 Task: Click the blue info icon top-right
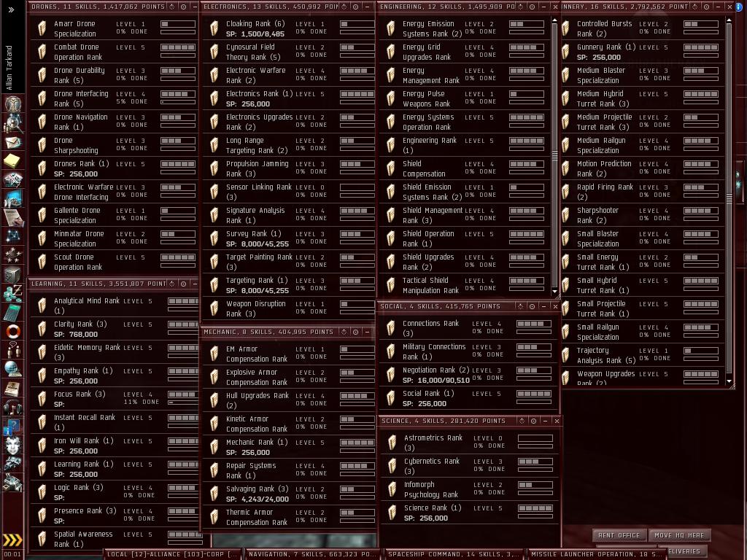[739, 6]
